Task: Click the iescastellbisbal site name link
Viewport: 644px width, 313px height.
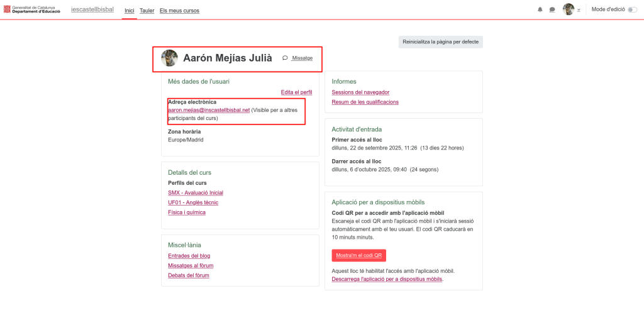Action: [92, 10]
